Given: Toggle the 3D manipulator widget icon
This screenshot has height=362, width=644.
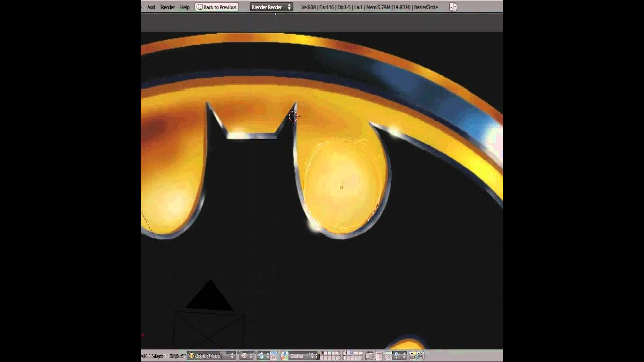Looking at the screenshot, I should (285, 356).
